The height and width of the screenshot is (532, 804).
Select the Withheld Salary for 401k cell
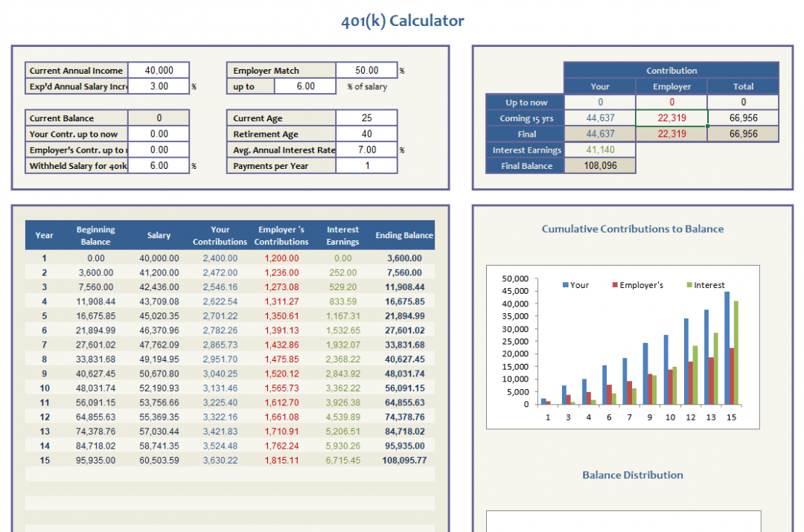(159, 165)
